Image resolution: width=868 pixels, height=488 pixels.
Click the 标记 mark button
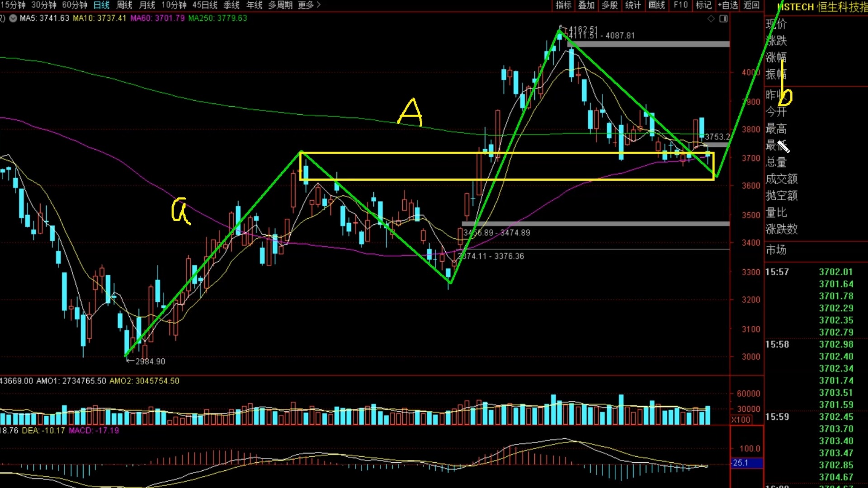[703, 5]
